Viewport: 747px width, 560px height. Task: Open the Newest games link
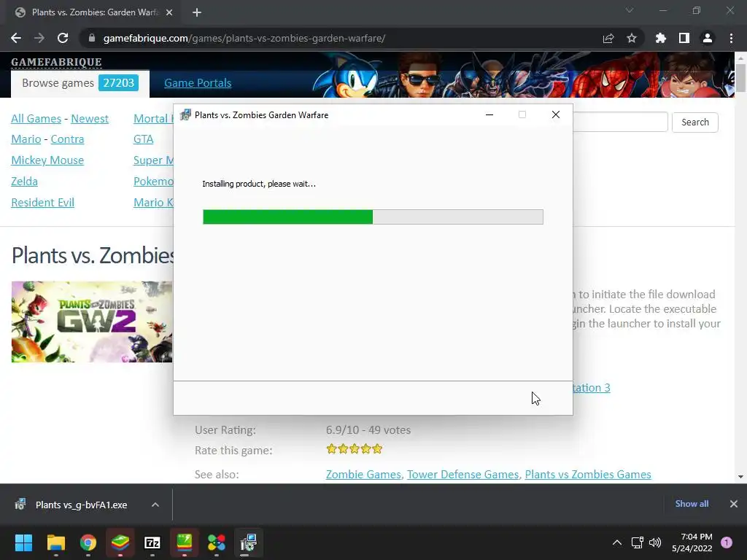click(90, 119)
